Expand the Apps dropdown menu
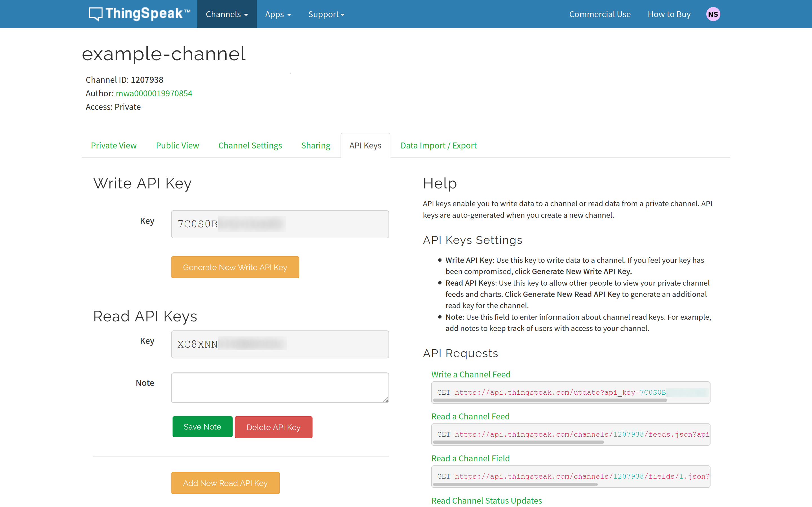This screenshot has width=812, height=507. 278,14
